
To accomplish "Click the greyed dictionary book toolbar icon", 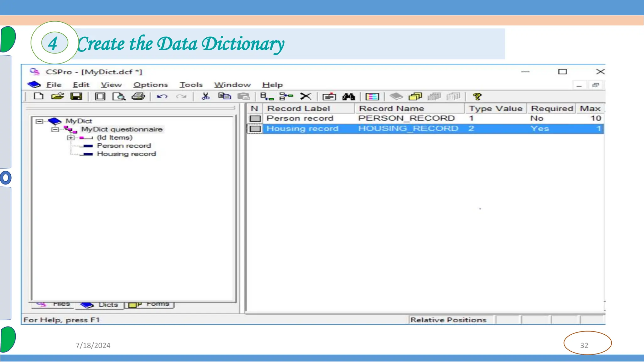I will [x=396, y=96].
